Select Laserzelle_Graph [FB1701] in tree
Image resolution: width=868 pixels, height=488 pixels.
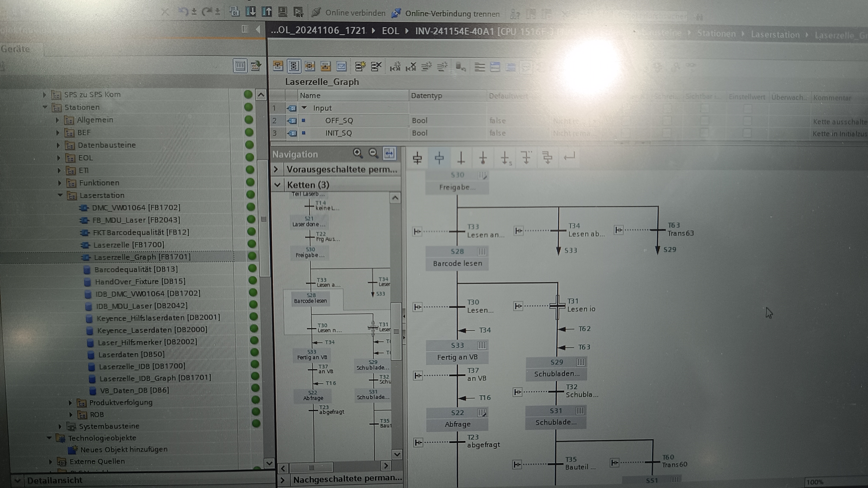tap(142, 257)
